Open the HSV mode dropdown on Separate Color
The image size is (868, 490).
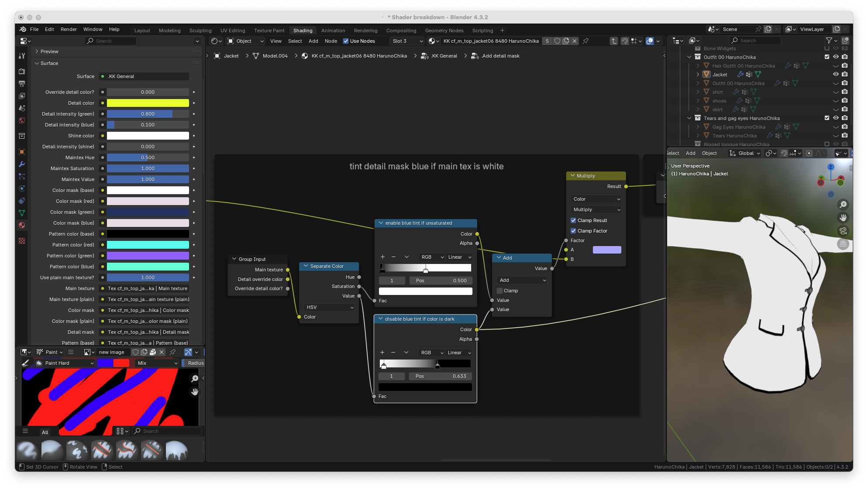(329, 307)
